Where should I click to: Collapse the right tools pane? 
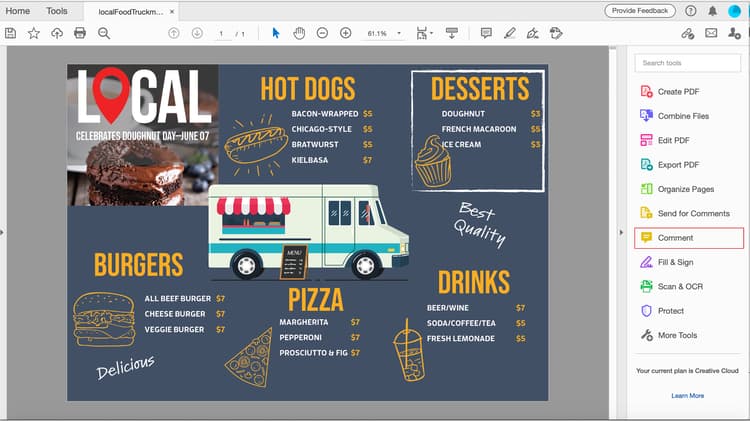coord(621,233)
